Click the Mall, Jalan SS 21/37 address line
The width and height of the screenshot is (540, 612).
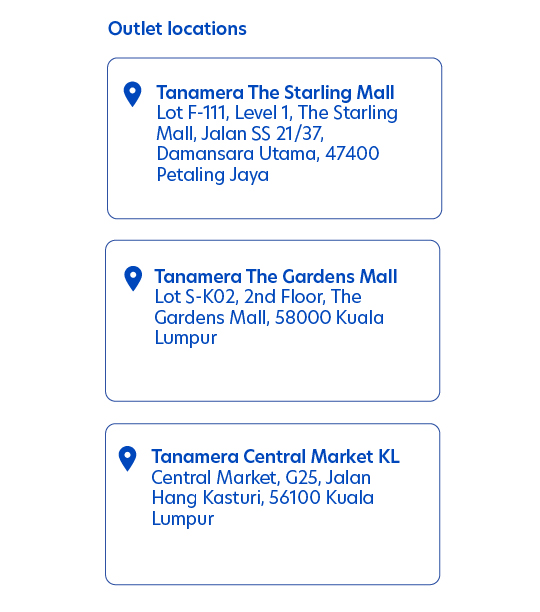tap(240, 133)
